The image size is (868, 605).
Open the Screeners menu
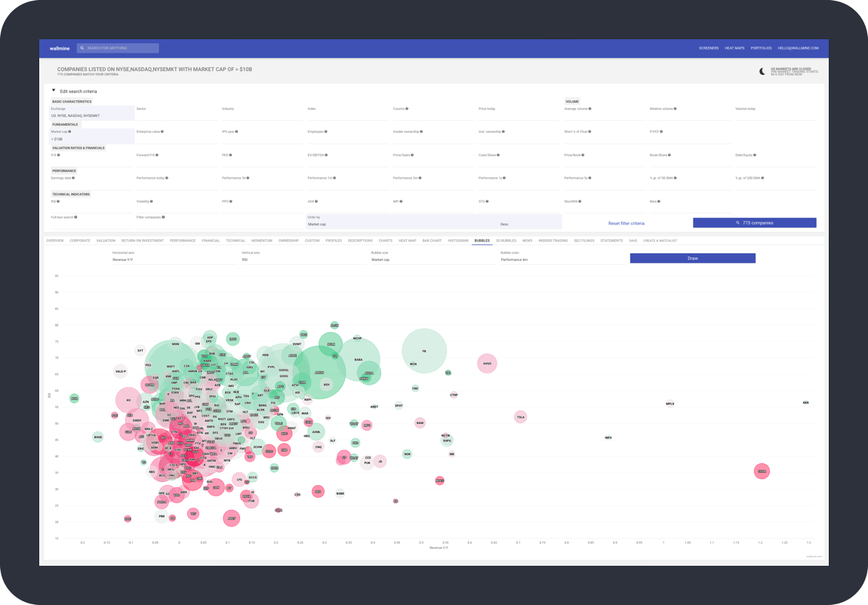[x=708, y=48]
